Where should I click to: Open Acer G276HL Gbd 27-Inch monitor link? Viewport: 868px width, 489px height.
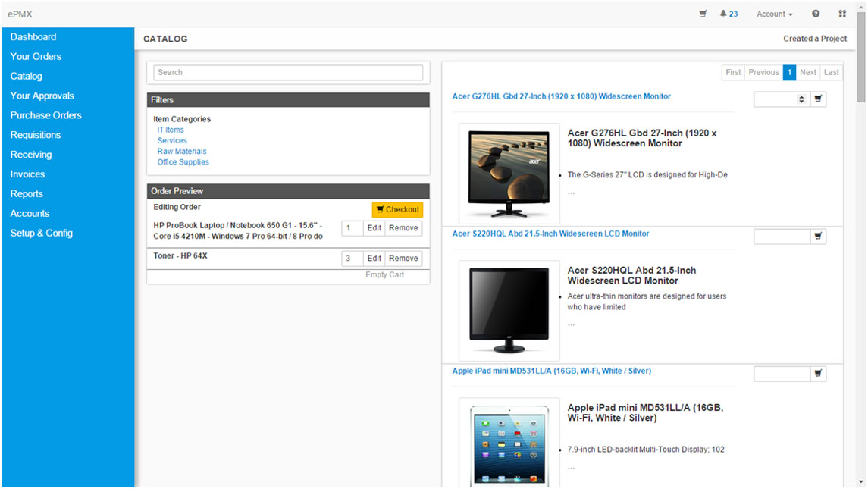[561, 96]
